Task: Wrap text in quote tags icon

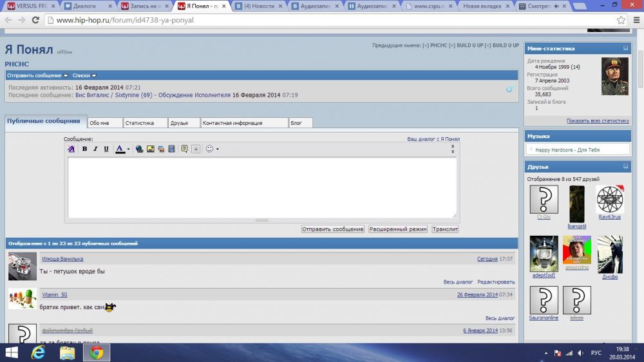Action: pos(184,149)
